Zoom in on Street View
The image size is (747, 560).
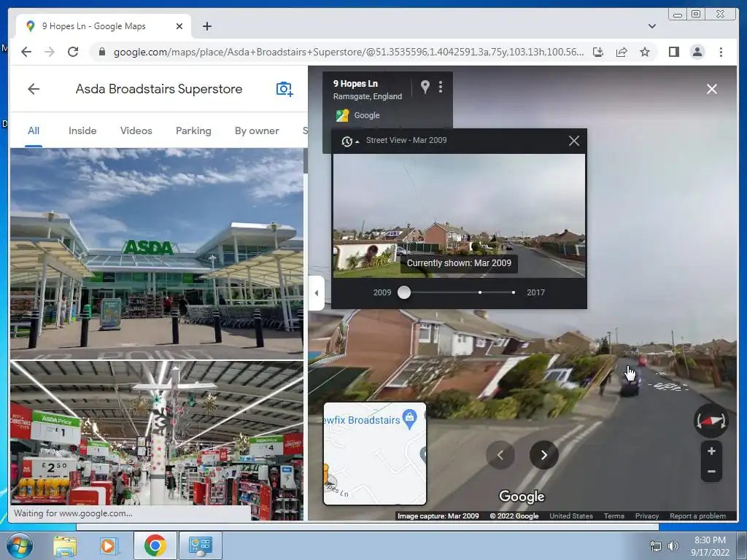[x=711, y=451]
